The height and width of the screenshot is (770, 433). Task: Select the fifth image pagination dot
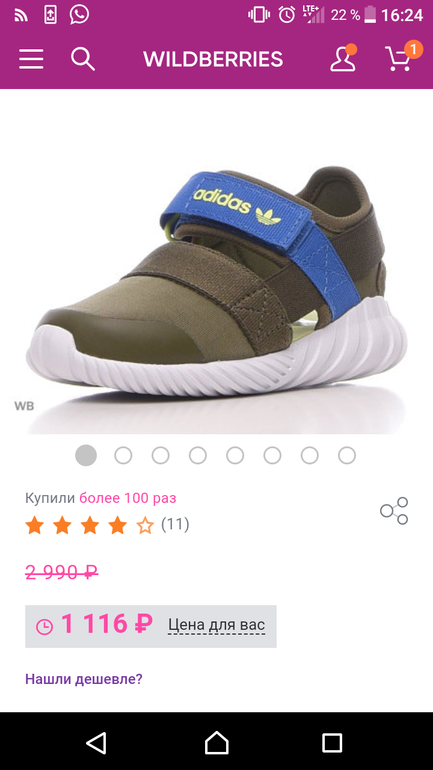click(235, 456)
